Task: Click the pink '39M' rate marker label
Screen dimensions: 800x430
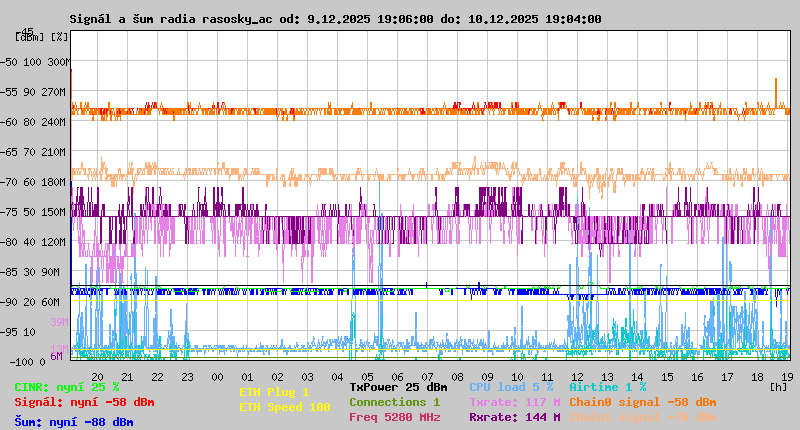Action: click(x=59, y=322)
